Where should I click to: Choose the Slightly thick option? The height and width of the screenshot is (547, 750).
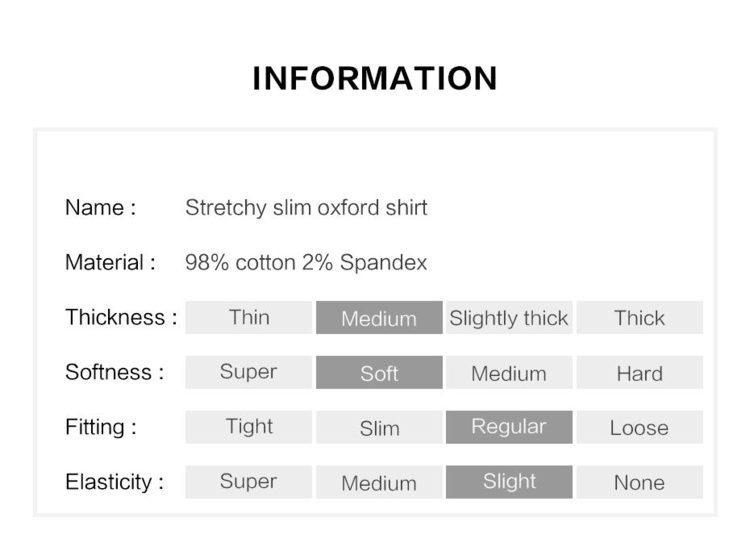(x=509, y=317)
